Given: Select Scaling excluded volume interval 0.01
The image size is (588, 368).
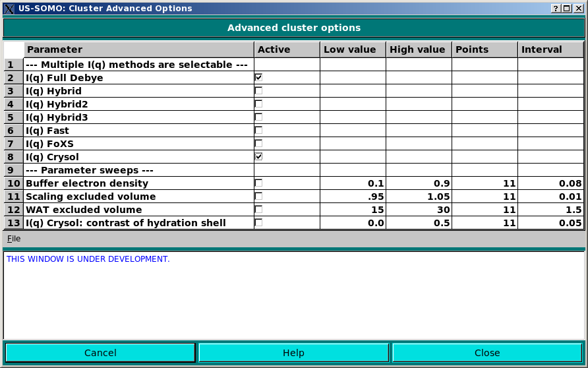Looking at the screenshot, I should 551,196.
